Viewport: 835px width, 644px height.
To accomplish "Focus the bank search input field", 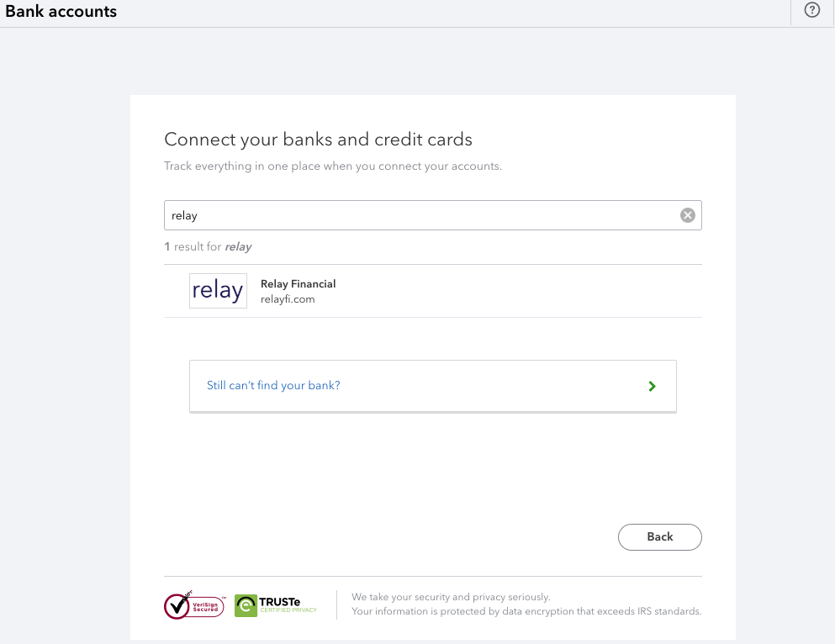I will 432,215.
